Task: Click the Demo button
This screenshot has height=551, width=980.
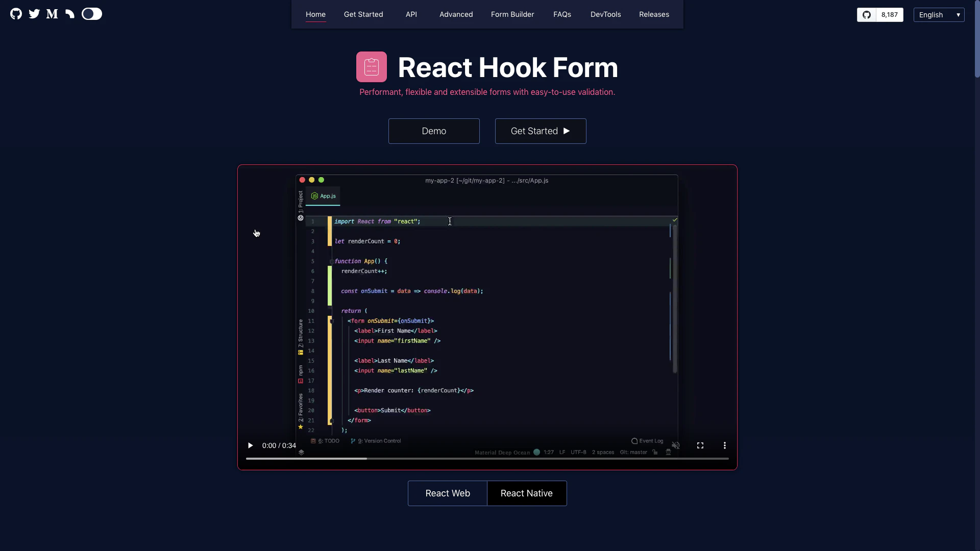Action: tap(433, 131)
